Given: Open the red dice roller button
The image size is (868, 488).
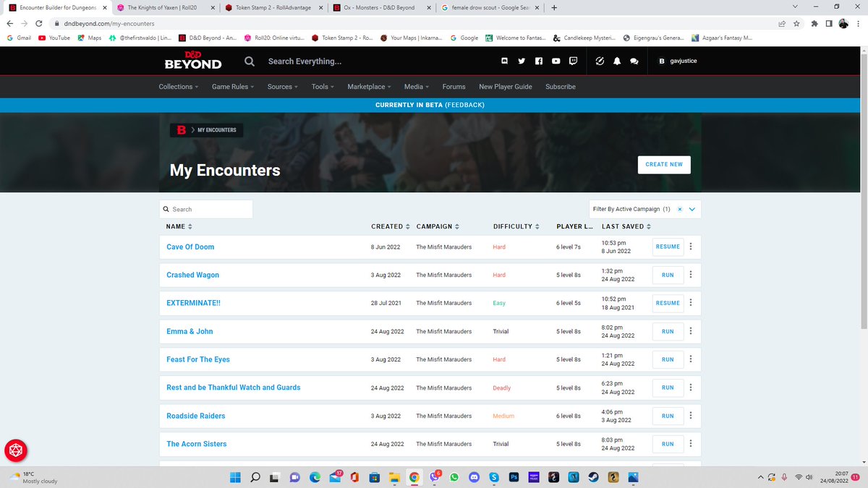Looking at the screenshot, I should (x=15, y=450).
